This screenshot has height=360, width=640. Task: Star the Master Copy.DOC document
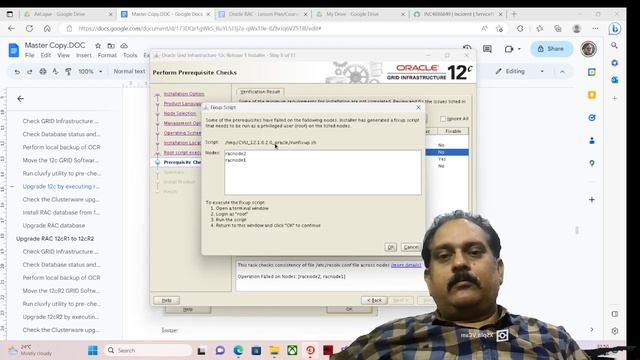coord(98,46)
